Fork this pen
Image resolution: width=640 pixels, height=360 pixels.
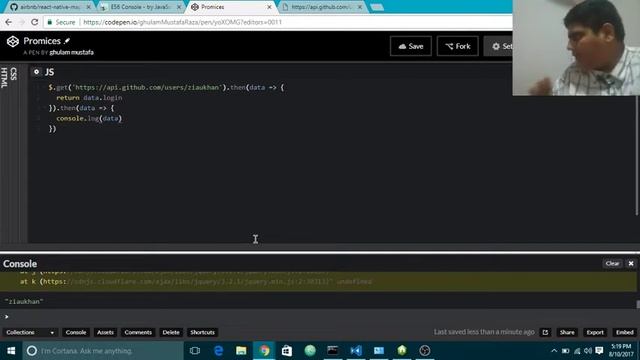[x=458, y=46]
